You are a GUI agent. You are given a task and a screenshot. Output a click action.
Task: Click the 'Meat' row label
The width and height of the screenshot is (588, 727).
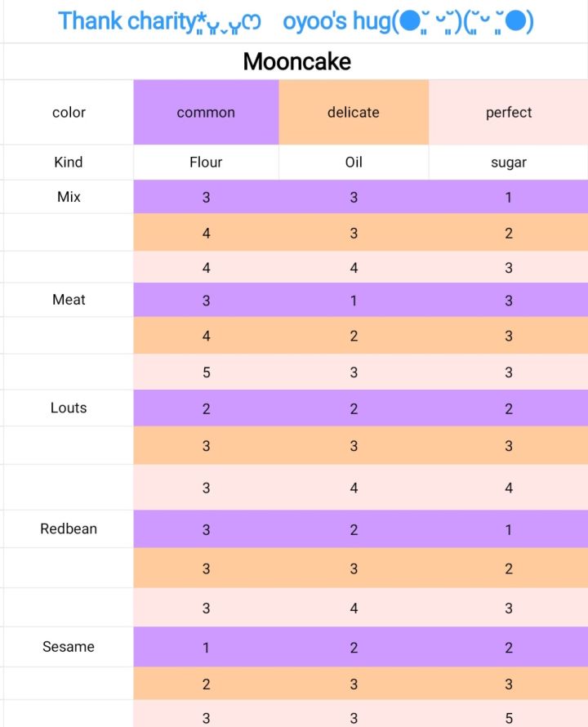click(69, 300)
